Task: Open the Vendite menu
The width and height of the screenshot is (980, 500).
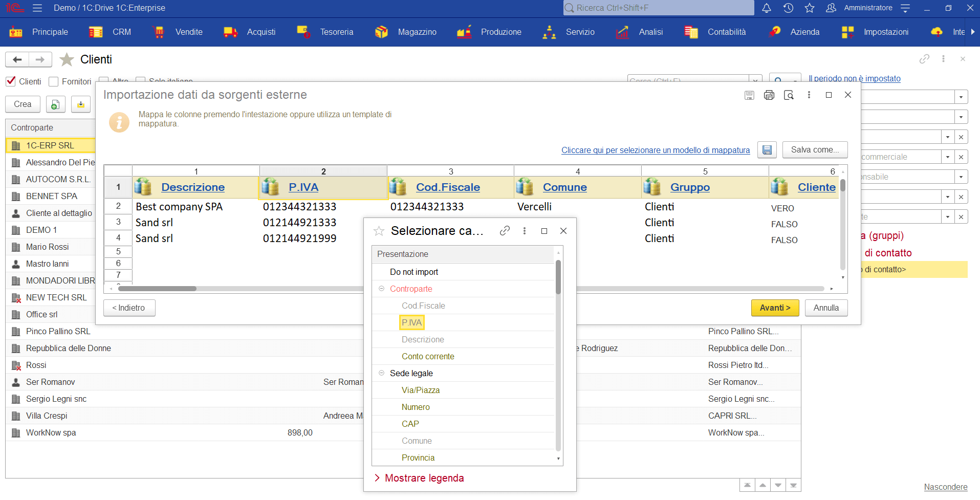Action: pyautogui.click(x=178, y=32)
